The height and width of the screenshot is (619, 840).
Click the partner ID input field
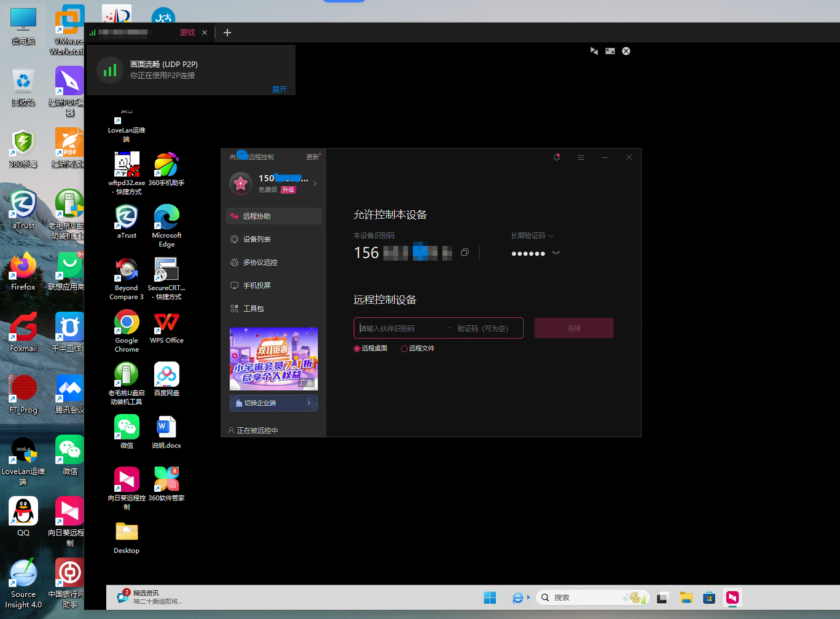pyautogui.click(x=399, y=328)
